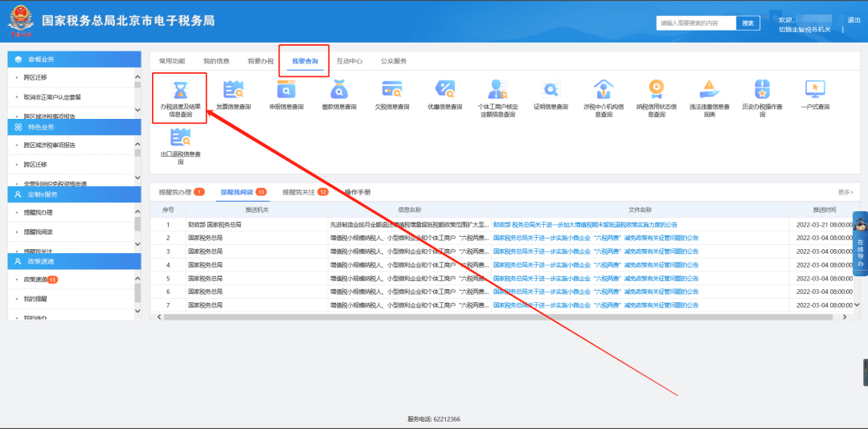Screen dimensions: 868x429
Task: Click the 套餐业务 cube header icon
Action: (x=18, y=59)
